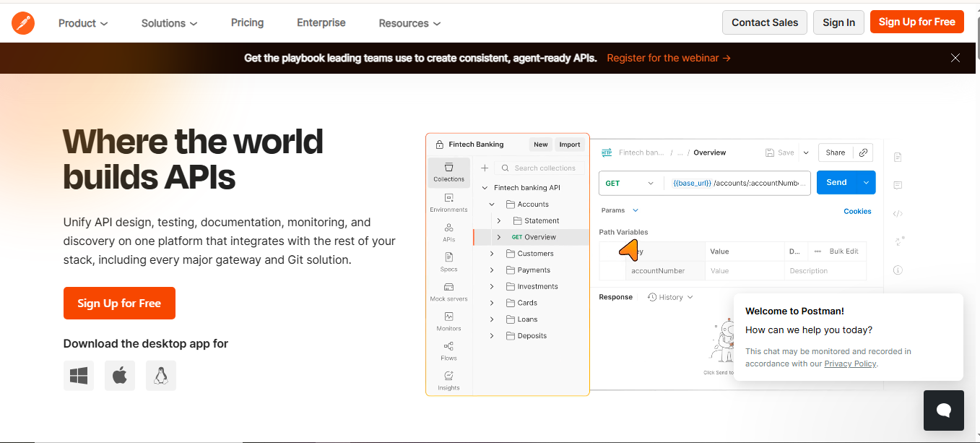
Task: Expand the Solutions dropdown
Action: point(169,23)
